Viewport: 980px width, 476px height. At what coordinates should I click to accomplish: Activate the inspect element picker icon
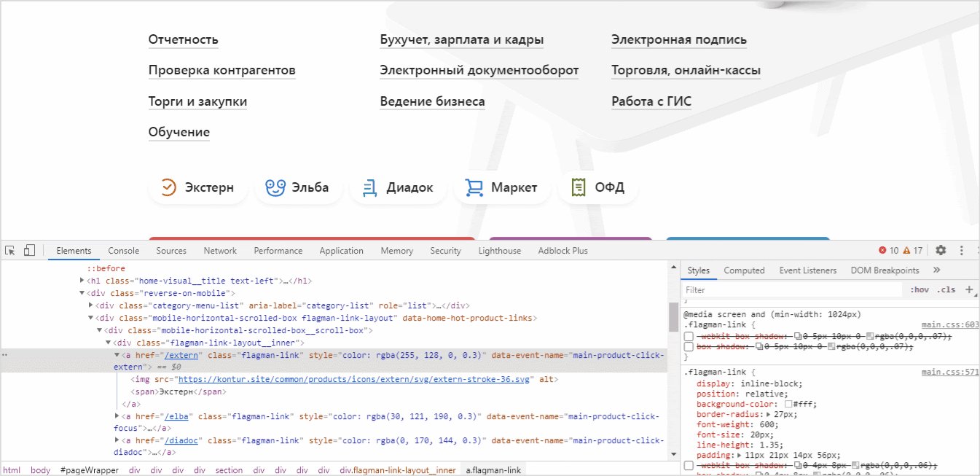coord(10,250)
